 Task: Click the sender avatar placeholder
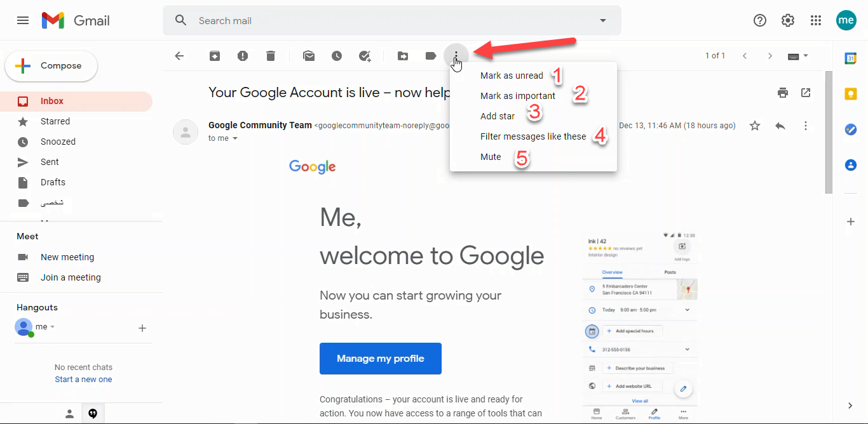186,132
